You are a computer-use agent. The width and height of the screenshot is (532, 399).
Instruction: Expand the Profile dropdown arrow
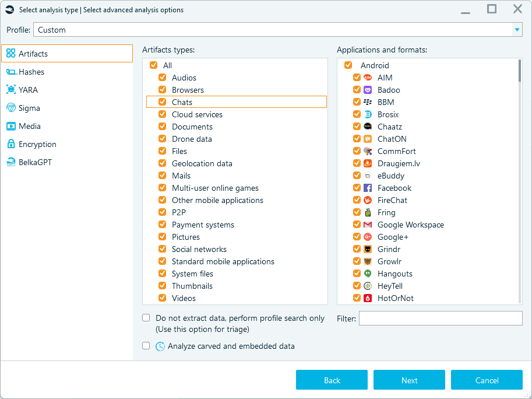(x=517, y=30)
